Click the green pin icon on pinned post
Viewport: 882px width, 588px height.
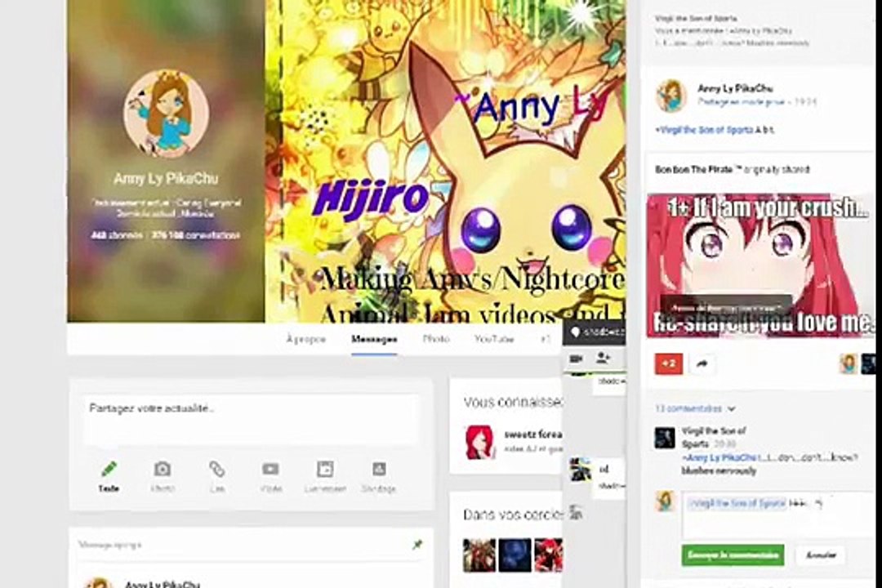tap(416, 545)
